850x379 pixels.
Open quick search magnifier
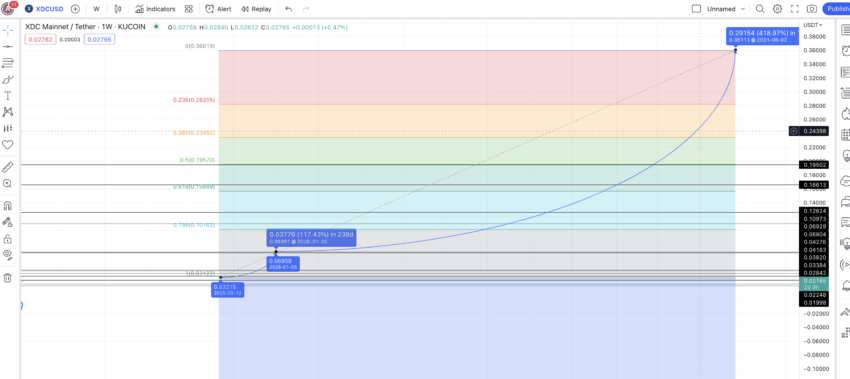click(x=760, y=9)
